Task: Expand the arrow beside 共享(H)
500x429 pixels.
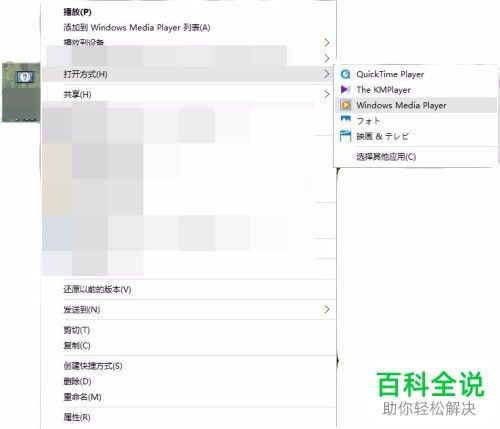Action: coord(327,94)
